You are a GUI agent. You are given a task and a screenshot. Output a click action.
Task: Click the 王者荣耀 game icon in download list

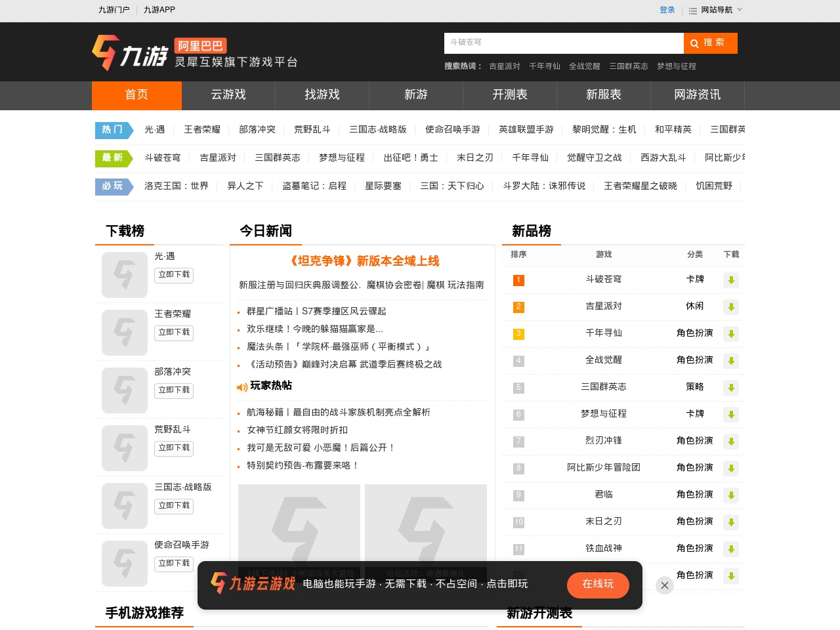tap(125, 333)
